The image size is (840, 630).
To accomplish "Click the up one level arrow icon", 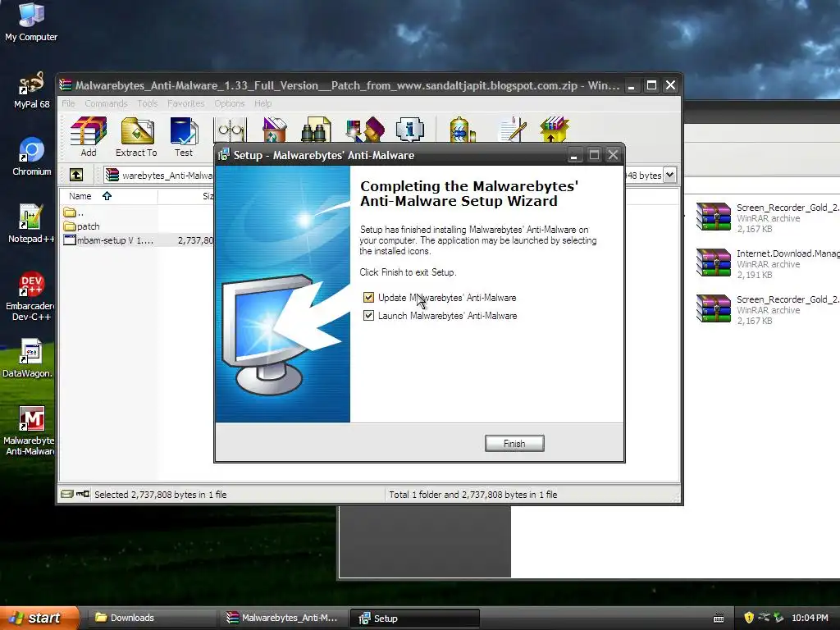I will (76, 175).
